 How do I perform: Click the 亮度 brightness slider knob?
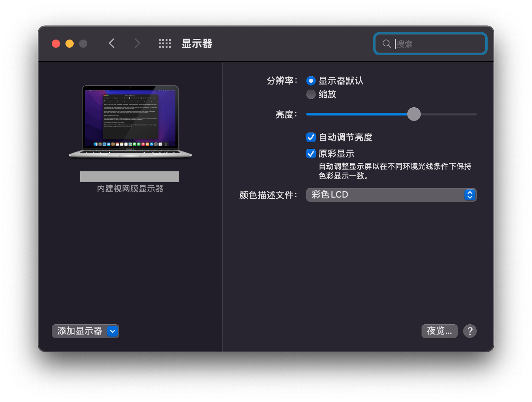pyautogui.click(x=414, y=114)
